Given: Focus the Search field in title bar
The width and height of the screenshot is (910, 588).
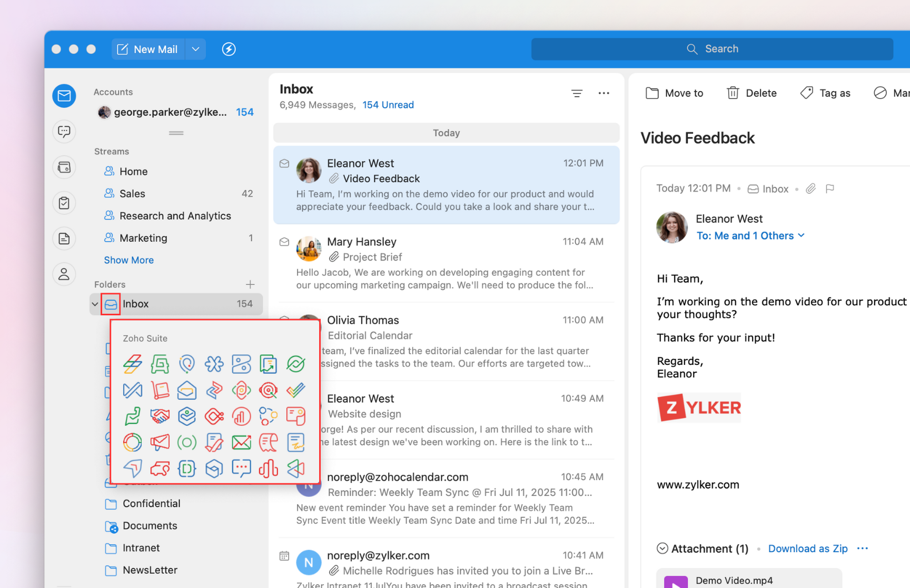Looking at the screenshot, I should tap(712, 49).
